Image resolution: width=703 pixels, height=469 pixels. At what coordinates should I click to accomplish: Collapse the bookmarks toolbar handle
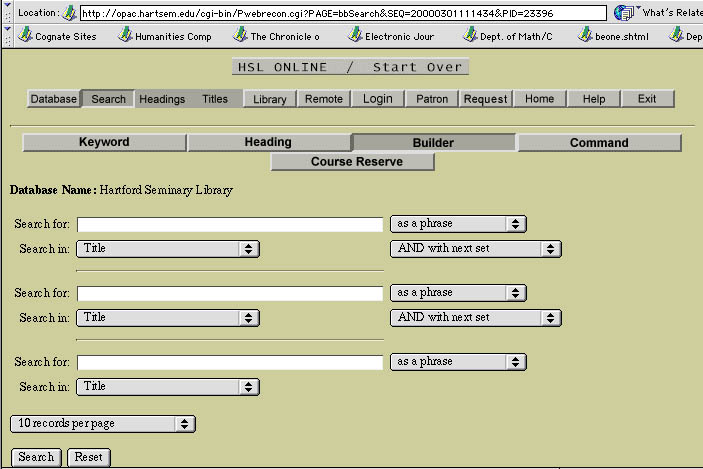7,36
